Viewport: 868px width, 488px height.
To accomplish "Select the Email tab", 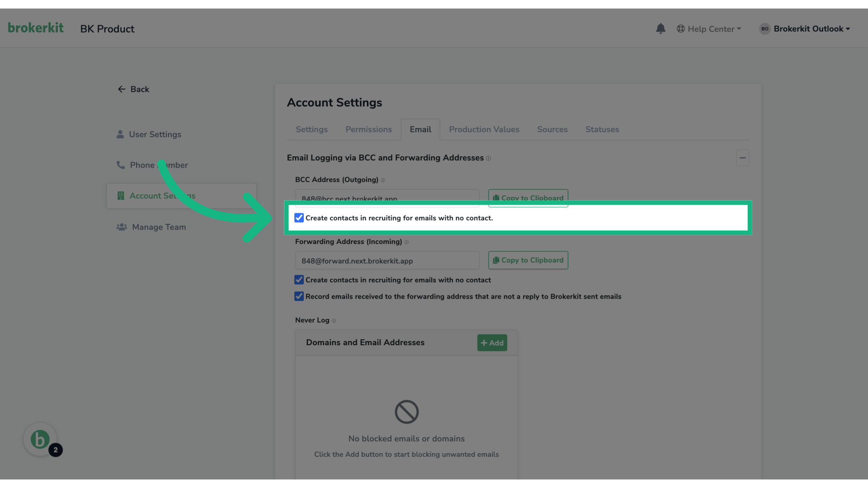I will (x=420, y=129).
